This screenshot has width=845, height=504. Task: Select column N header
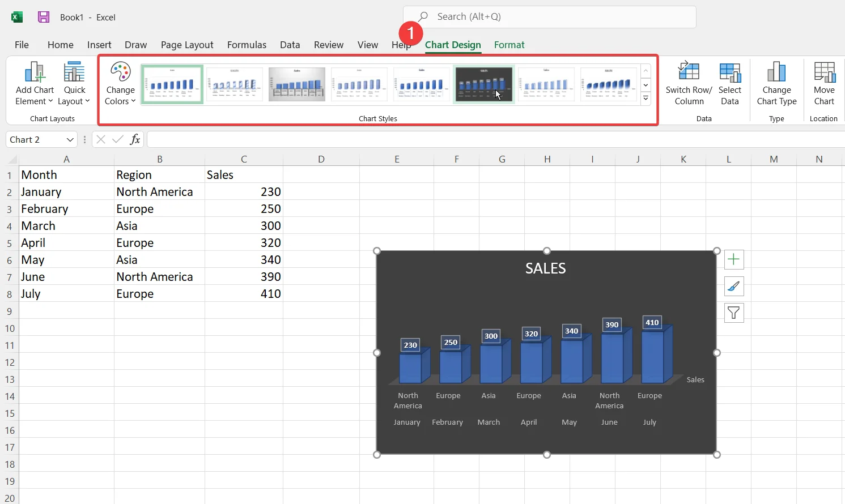[x=819, y=159]
